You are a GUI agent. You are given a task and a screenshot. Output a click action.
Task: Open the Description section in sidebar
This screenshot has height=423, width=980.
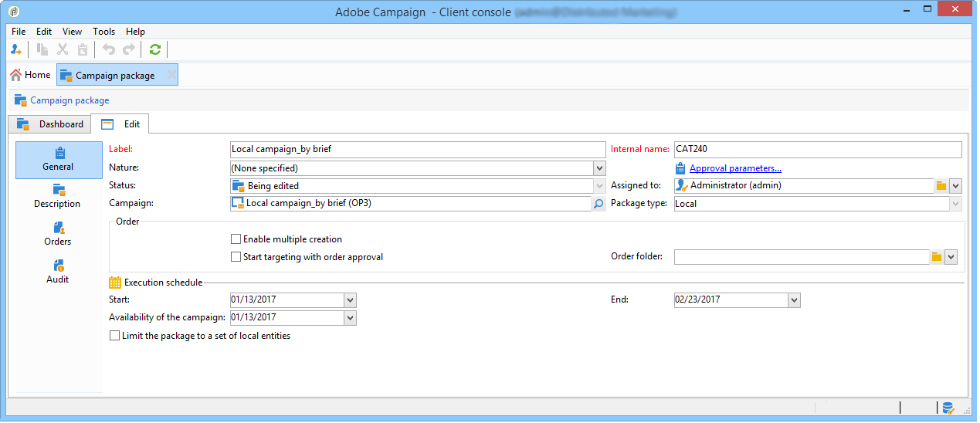pyautogui.click(x=59, y=197)
